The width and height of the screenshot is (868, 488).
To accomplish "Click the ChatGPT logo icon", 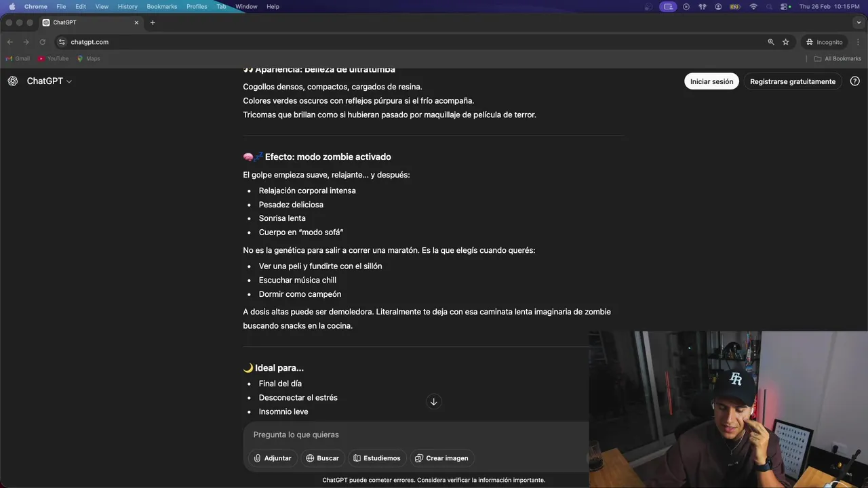I will pos(13,81).
